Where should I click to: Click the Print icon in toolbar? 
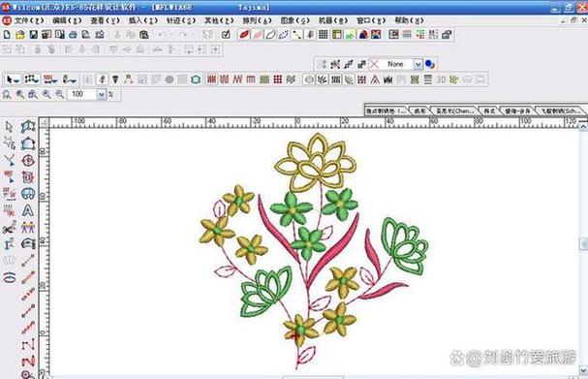coord(73,35)
